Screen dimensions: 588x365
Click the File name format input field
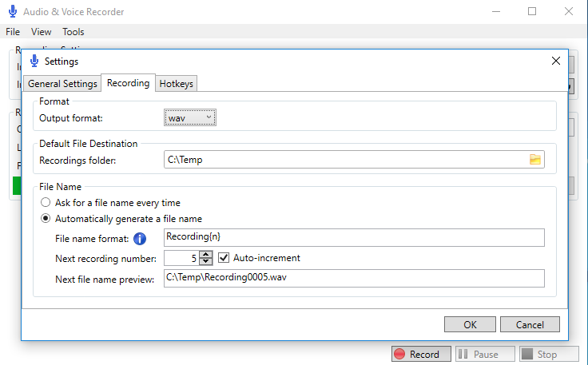click(354, 237)
